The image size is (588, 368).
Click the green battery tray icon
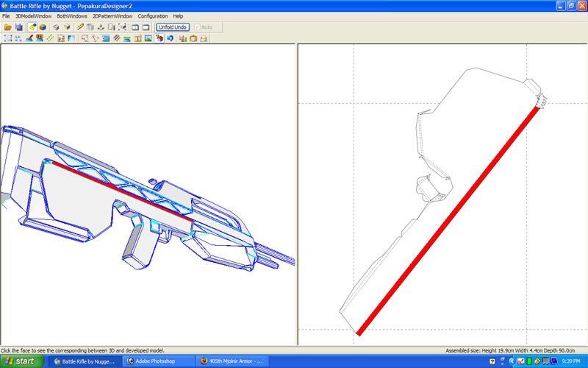pos(528,361)
